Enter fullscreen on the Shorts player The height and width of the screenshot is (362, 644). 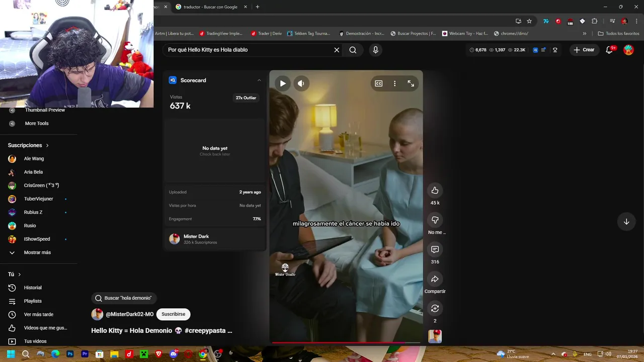[x=411, y=83]
